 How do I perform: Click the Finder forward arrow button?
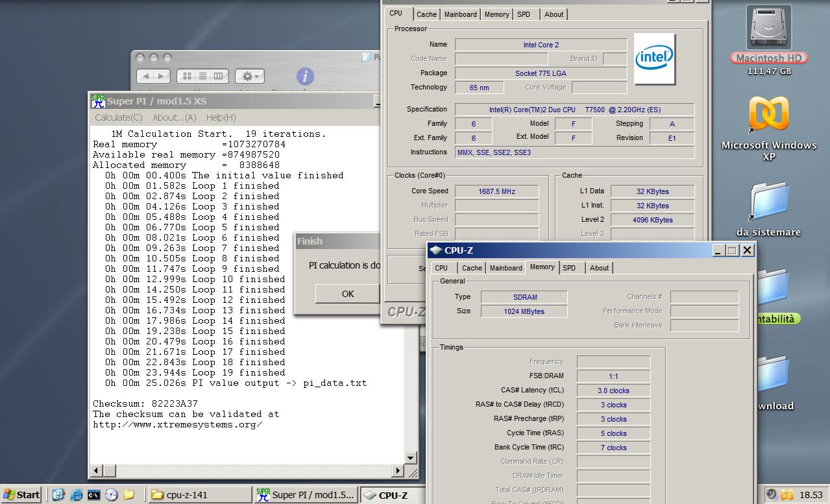point(162,76)
